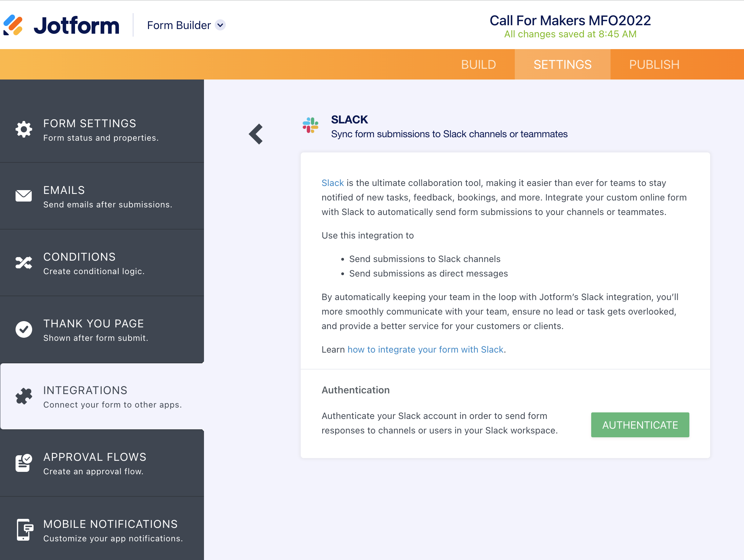The height and width of the screenshot is (560, 744).
Task: Click the SLACK heading text
Action: pyautogui.click(x=350, y=120)
